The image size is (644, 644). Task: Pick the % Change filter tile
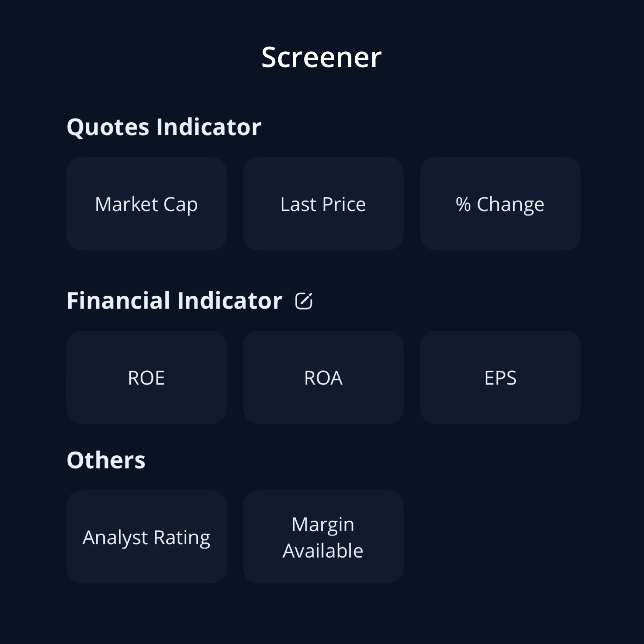500,204
